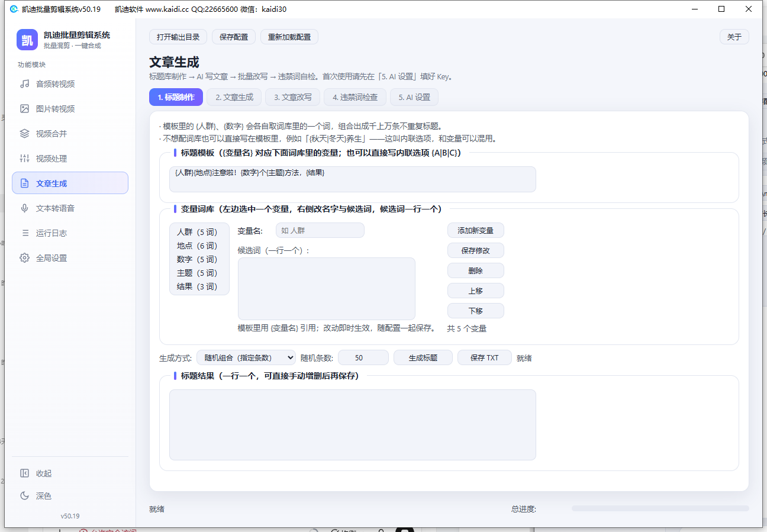
Task: Click the 保存 TXT button
Action: tap(485, 357)
